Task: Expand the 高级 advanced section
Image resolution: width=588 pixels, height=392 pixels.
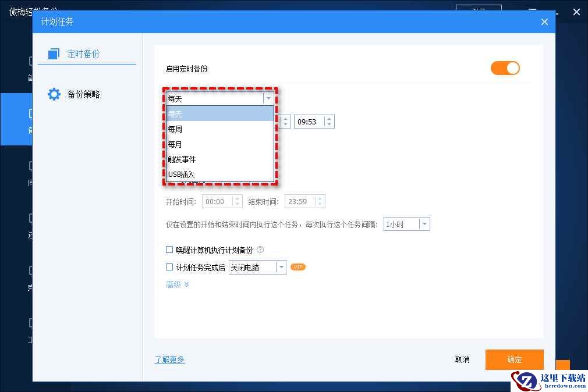Action: point(178,285)
